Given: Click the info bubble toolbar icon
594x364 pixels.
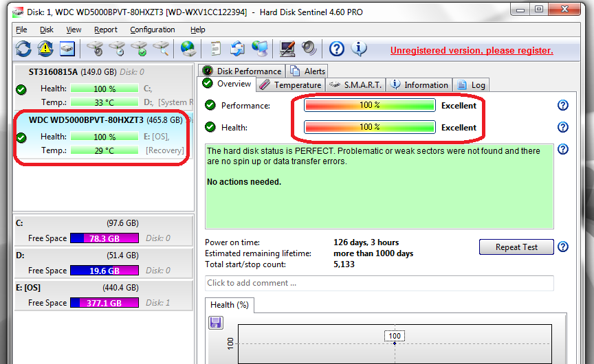Looking at the screenshot, I should point(359,49).
